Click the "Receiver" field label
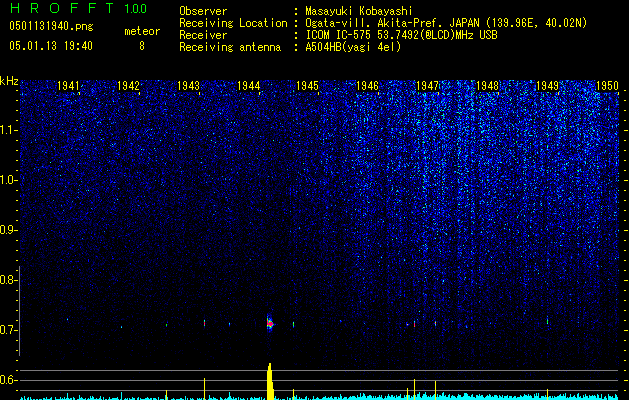The height and width of the screenshot is (400, 629). click(203, 35)
